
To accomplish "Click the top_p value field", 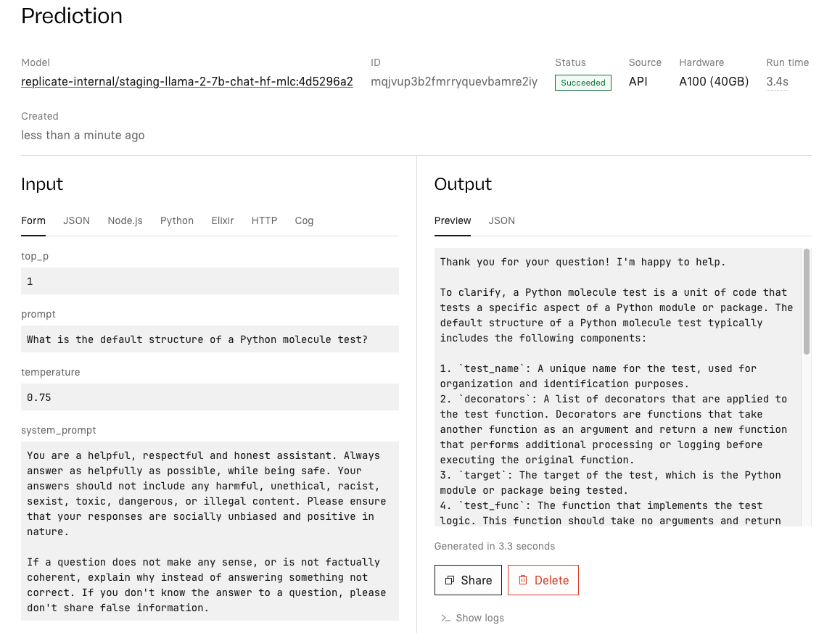I will pyautogui.click(x=210, y=281).
